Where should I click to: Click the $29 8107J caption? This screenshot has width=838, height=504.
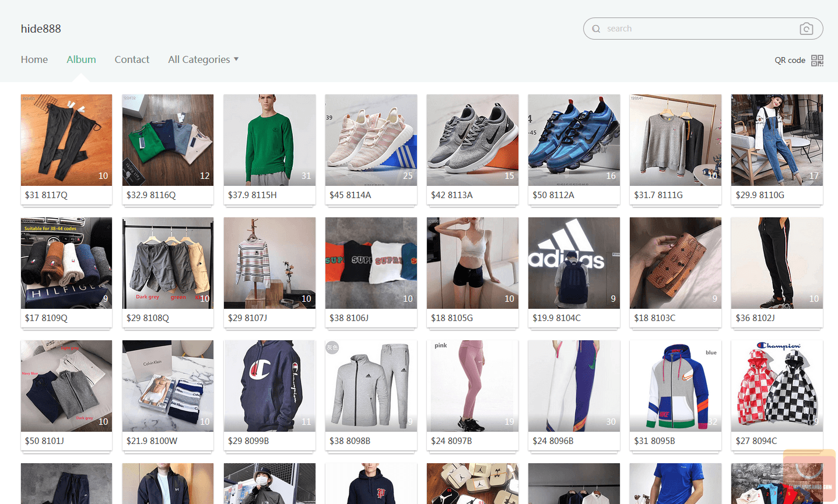coord(247,318)
